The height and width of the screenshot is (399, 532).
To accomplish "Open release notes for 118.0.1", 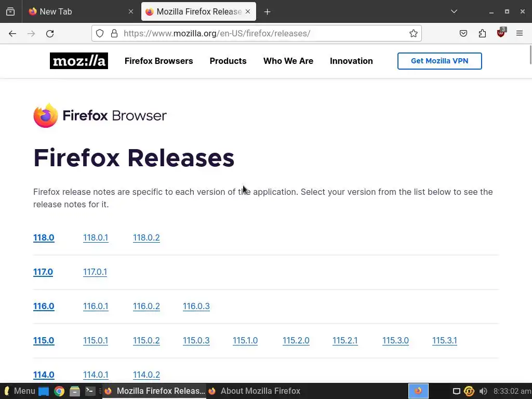I will coord(96,237).
